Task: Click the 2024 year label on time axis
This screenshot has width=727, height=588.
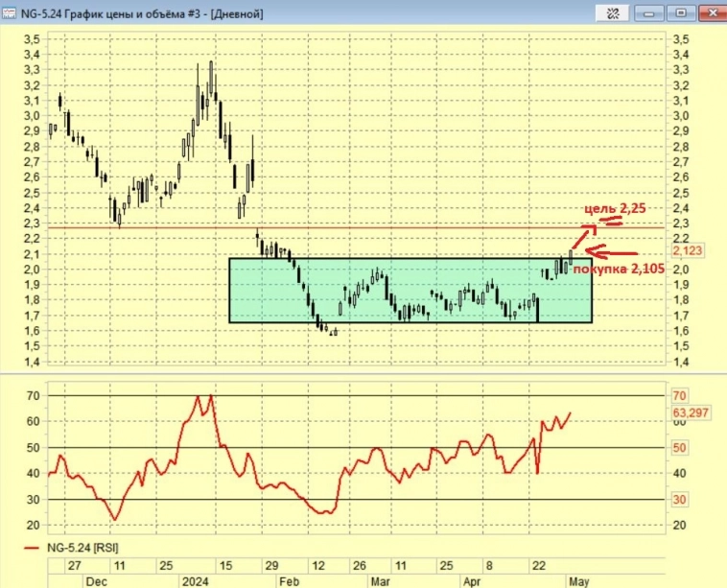Action: (x=194, y=580)
